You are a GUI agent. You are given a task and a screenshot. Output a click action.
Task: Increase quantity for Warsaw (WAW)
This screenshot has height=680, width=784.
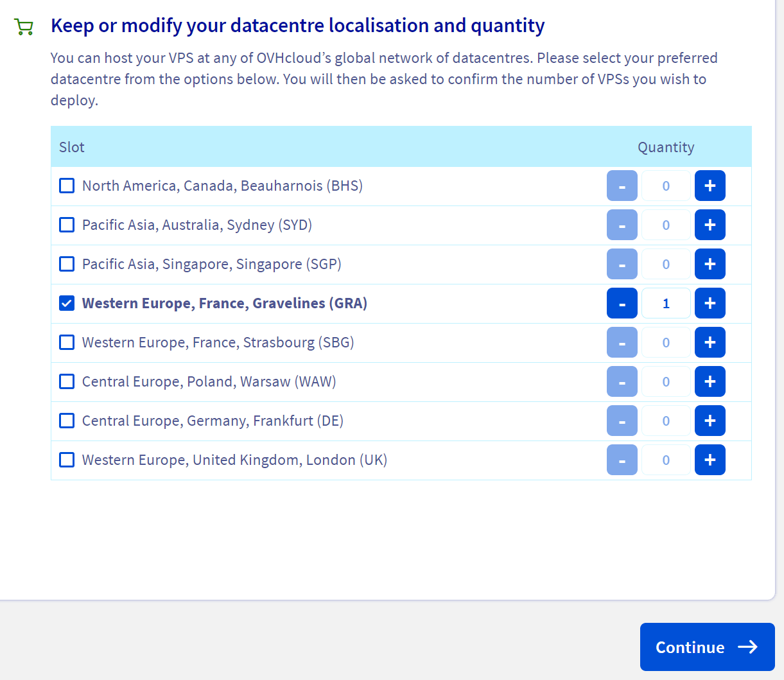click(710, 381)
